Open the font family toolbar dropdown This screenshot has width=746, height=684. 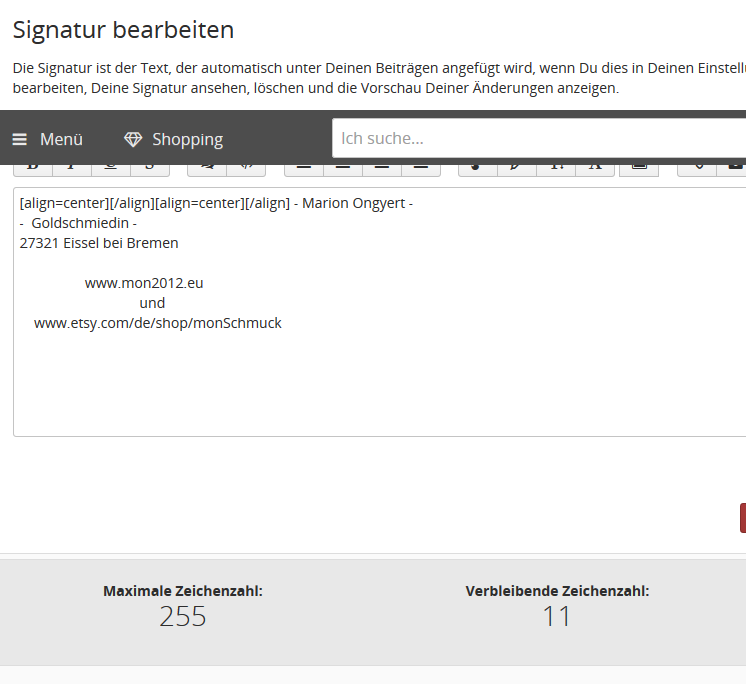coord(595,166)
